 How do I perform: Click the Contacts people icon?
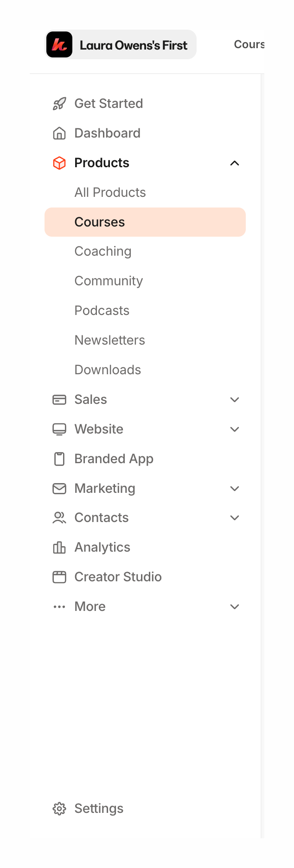click(x=59, y=518)
